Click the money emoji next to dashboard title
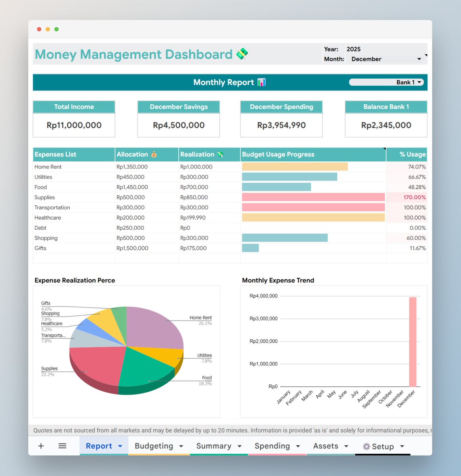This screenshot has height=476, width=461. click(x=243, y=54)
